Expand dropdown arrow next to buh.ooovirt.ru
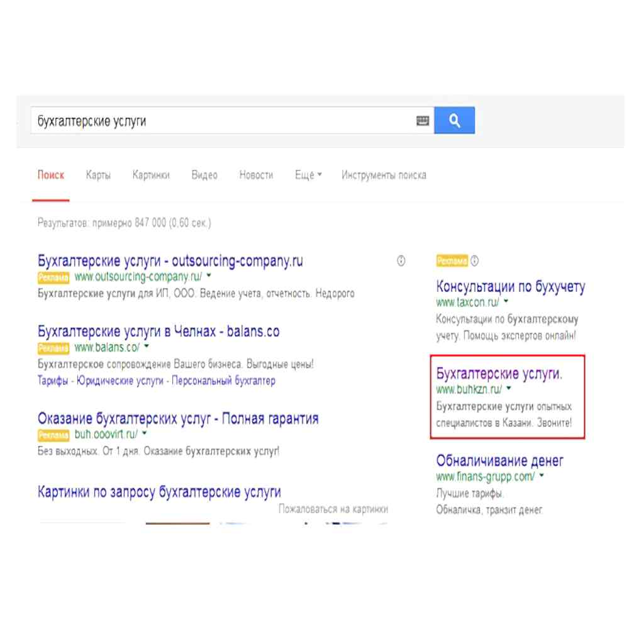Screen dimensions: 644x644 (x=144, y=433)
